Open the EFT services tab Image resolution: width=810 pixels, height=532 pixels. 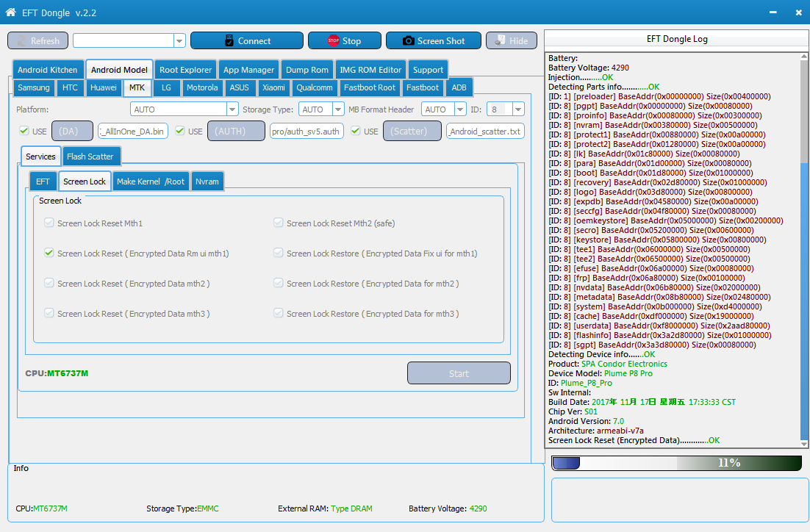43,181
